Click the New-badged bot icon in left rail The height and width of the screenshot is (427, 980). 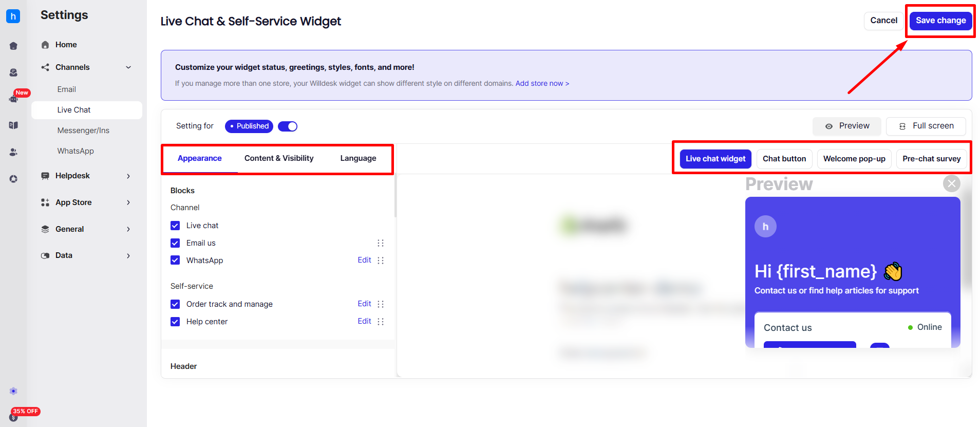pos(14,99)
